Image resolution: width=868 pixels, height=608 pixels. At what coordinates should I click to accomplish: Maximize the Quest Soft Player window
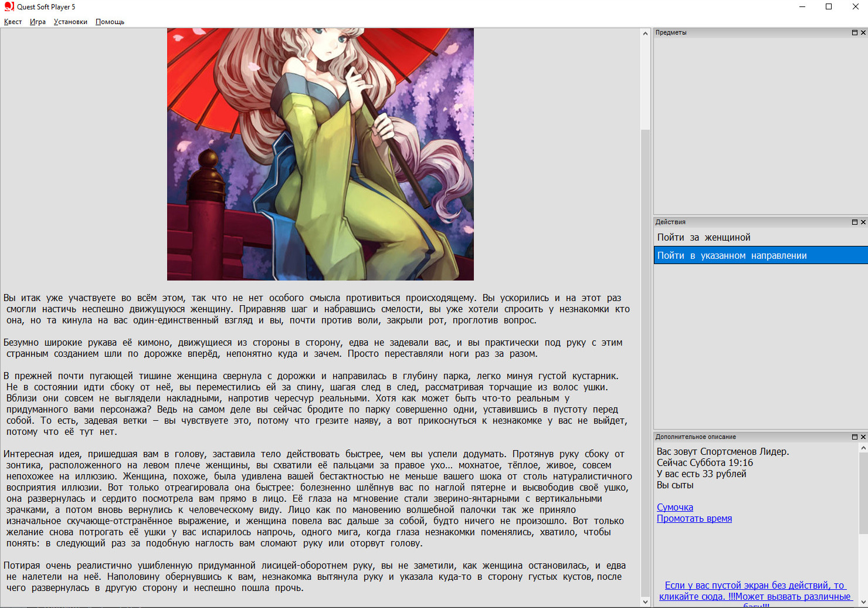coord(829,7)
